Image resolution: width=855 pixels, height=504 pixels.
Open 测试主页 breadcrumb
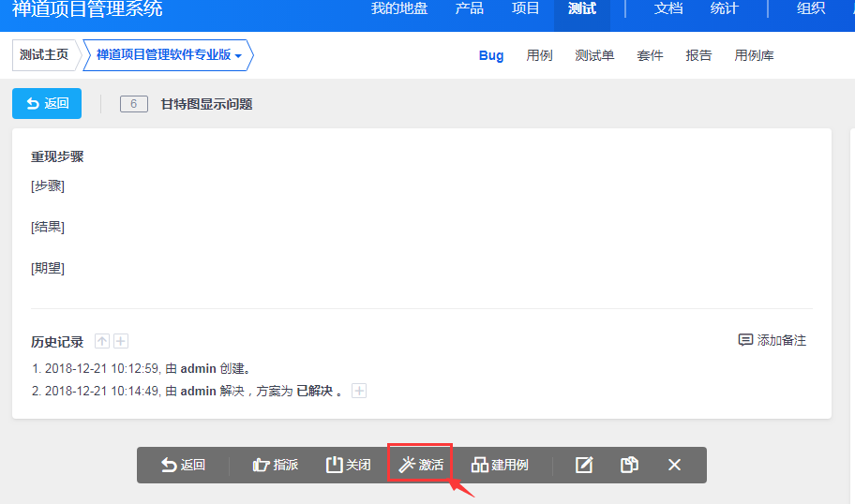click(x=44, y=55)
